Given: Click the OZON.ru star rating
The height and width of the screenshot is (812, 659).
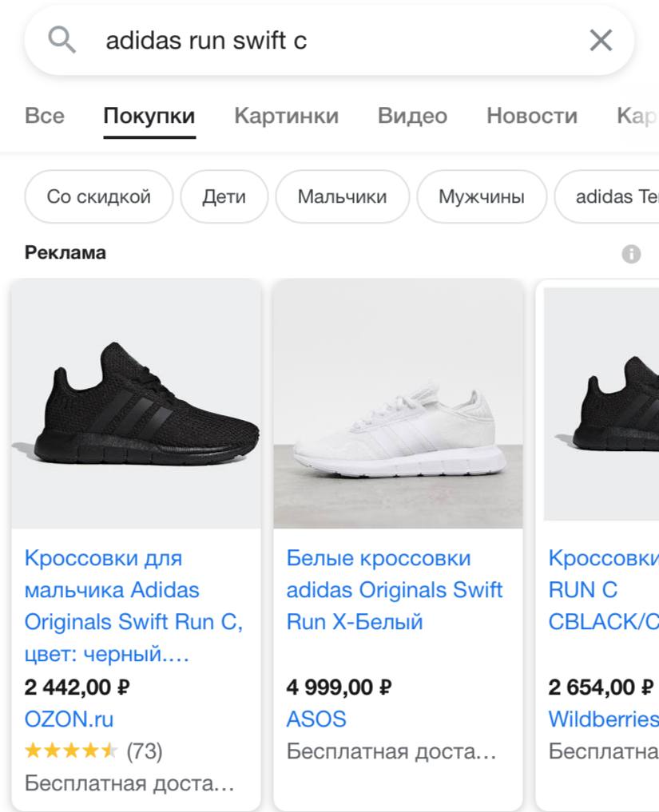Looking at the screenshot, I should coord(71,751).
